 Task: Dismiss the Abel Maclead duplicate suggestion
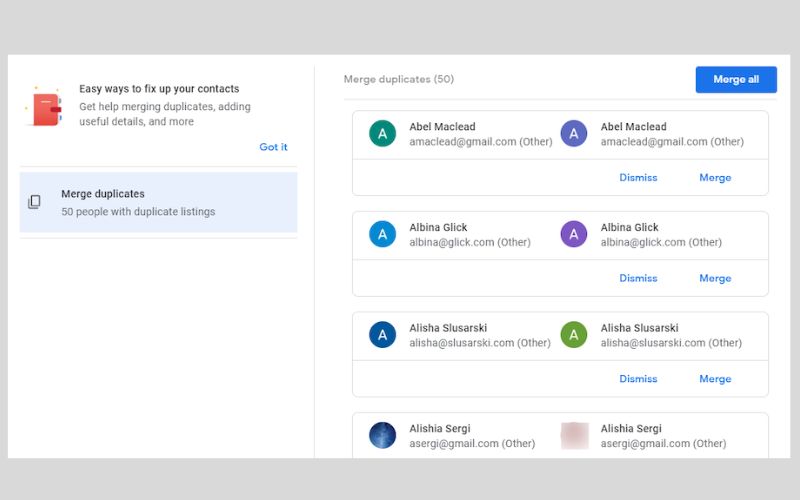[x=638, y=178]
